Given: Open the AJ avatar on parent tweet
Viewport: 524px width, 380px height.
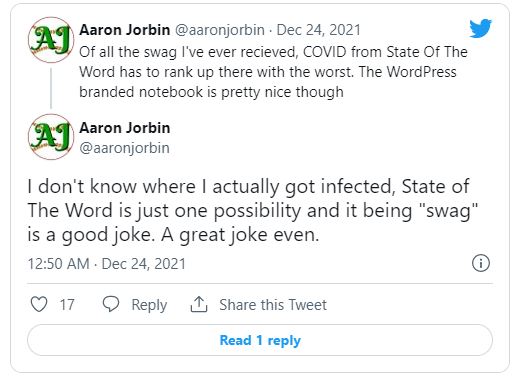Looking at the screenshot, I should 51,40.
